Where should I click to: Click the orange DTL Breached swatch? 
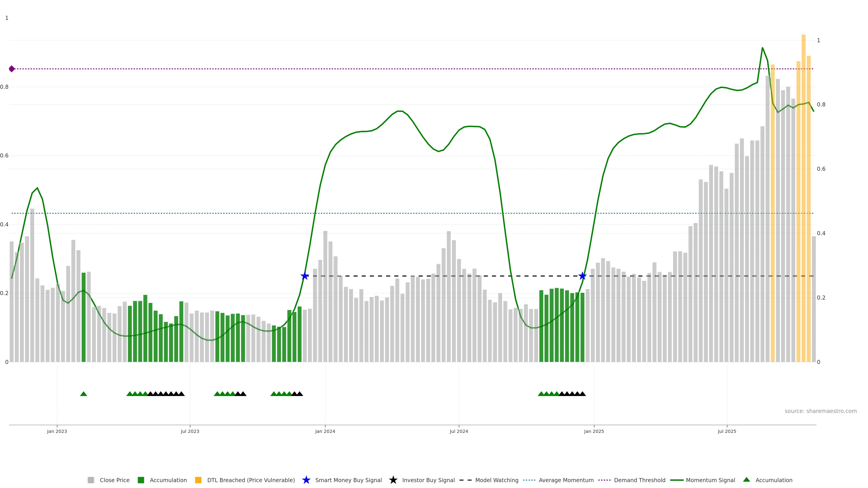pos(198,480)
